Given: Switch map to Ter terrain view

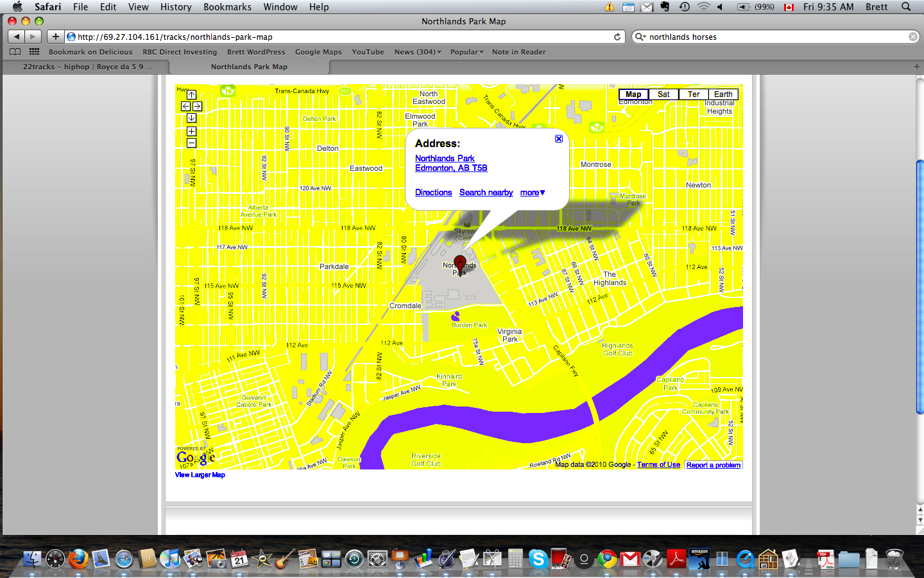Looking at the screenshot, I should click(694, 94).
